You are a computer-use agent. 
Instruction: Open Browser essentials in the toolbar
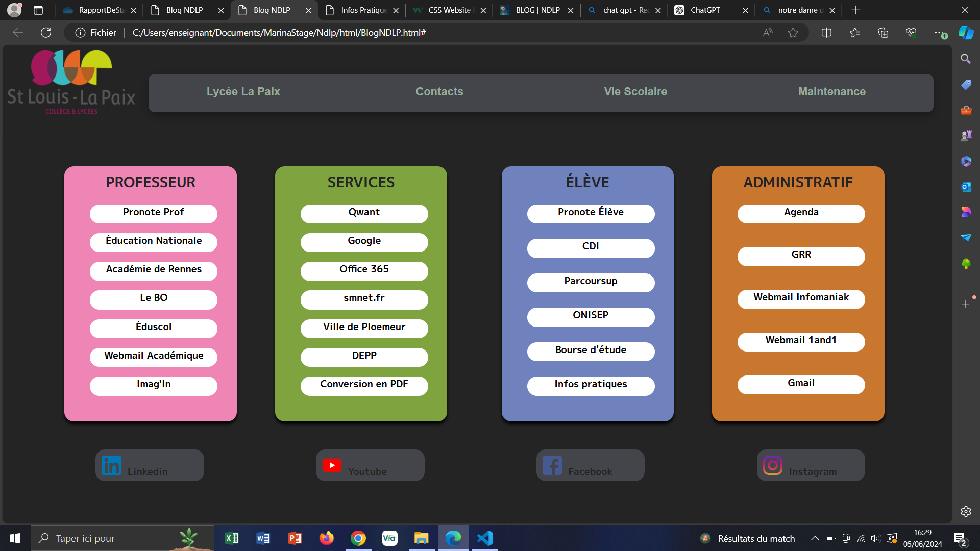click(x=912, y=32)
